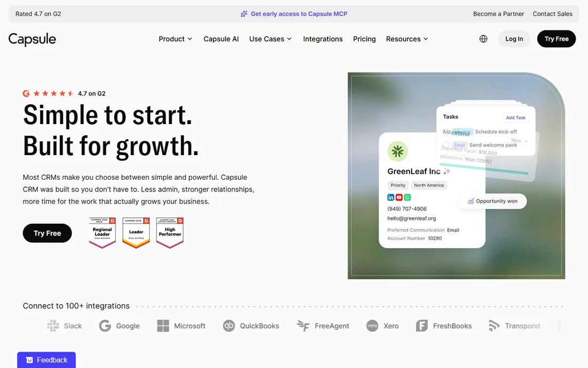
Task: Click phone number '(949) 707-4906'
Action: 407,209
